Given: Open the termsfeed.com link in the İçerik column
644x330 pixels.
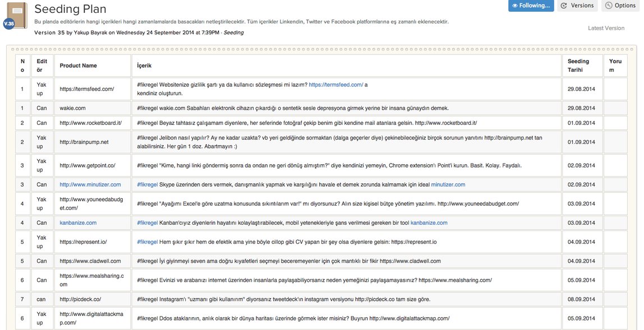Looking at the screenshot, I should click(336, 85).
